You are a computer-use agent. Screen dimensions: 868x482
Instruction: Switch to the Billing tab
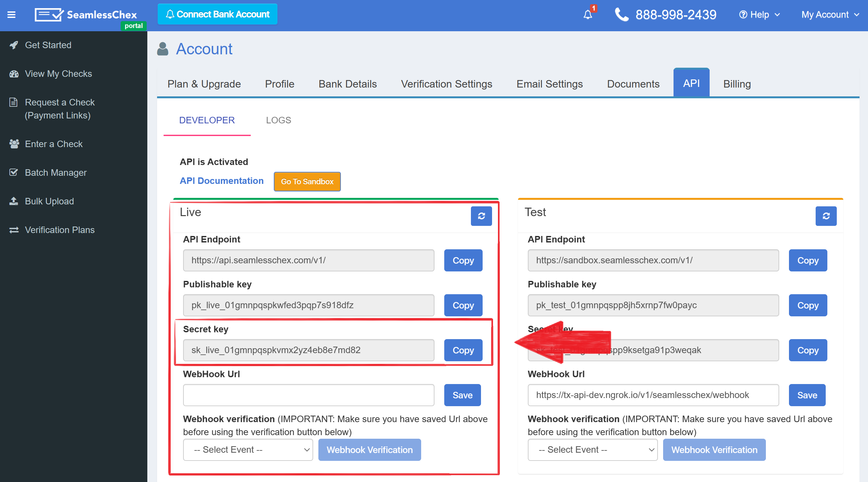point(737,84)
